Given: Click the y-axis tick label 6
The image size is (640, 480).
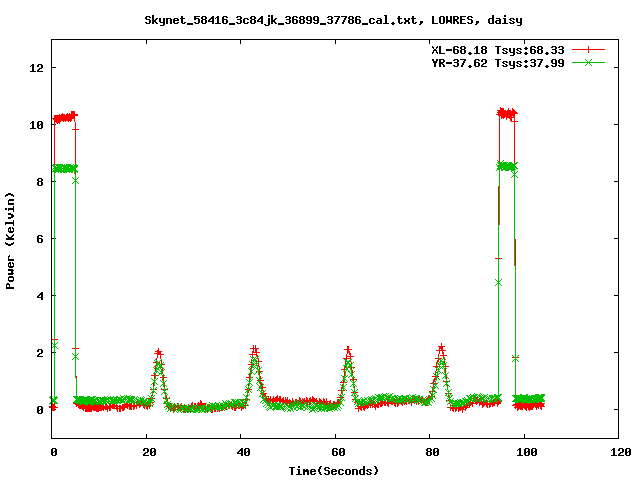Looking at the screenshot, I should pos(40,239).
